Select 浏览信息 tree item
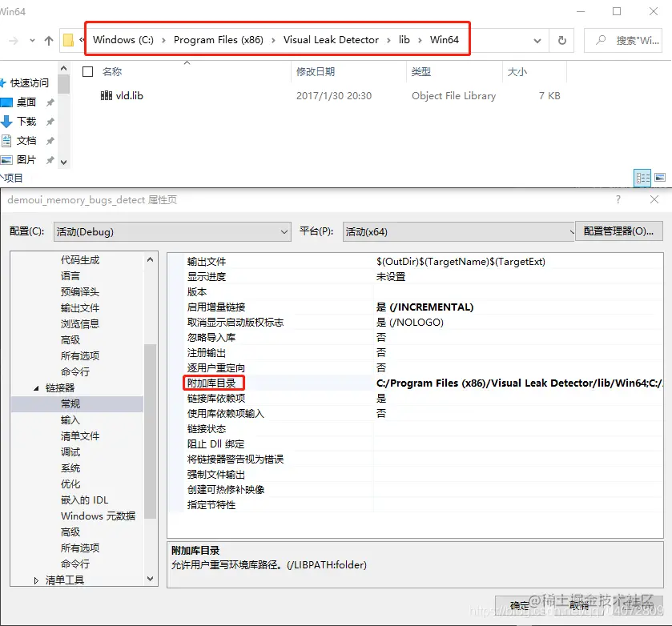The image size is (672, 626). click(x=80, y=324)
